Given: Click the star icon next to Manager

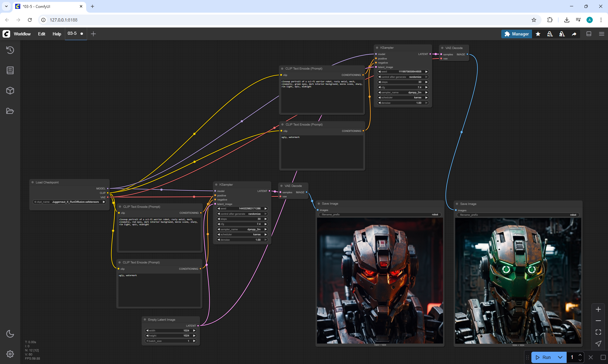Looking at the screenshot, I should 538,34.
